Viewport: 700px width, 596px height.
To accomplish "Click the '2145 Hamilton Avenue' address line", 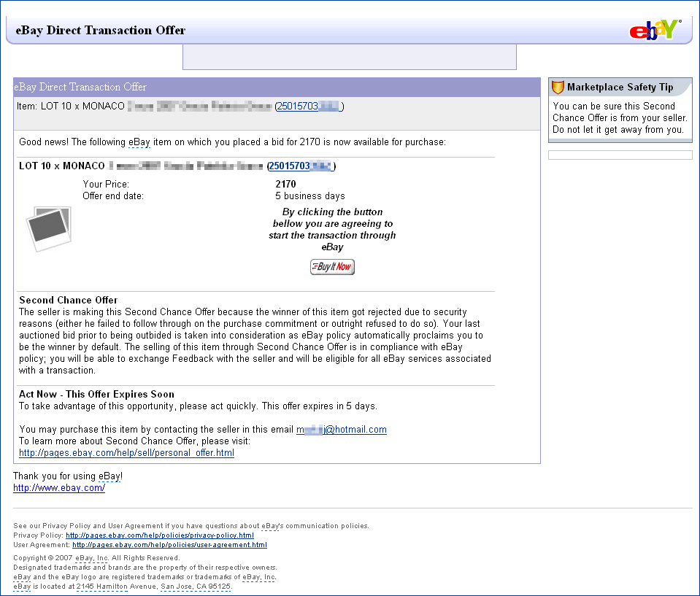I will (123, 587).
